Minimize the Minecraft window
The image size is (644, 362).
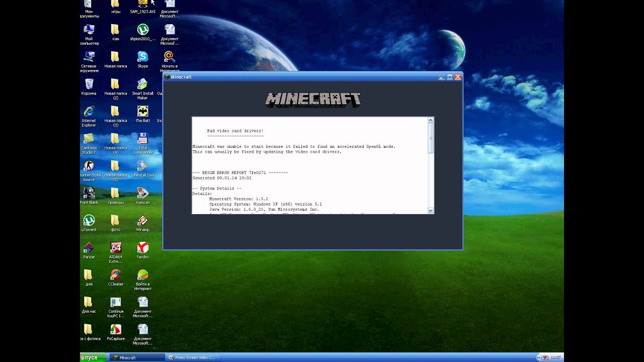442,77
